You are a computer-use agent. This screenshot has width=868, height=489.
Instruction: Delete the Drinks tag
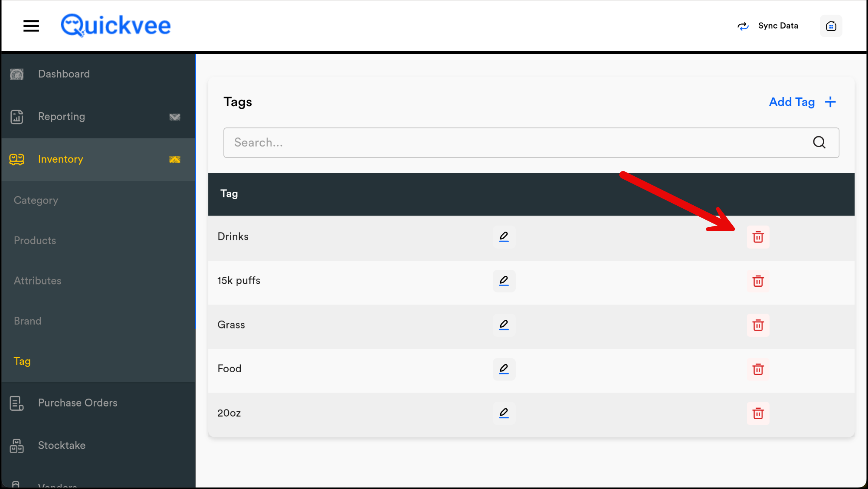tap(758, 237)
